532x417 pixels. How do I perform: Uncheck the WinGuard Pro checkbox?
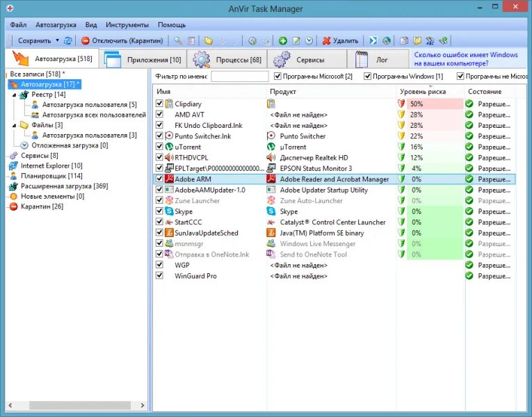coord(159,275)
